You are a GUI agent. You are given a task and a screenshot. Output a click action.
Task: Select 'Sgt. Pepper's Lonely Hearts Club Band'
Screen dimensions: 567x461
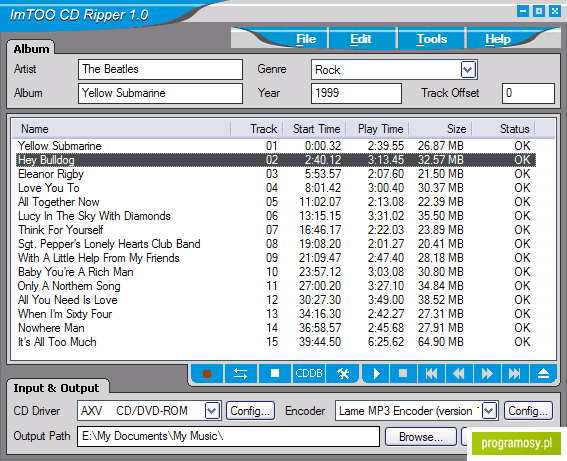click(x=276, y=244)
